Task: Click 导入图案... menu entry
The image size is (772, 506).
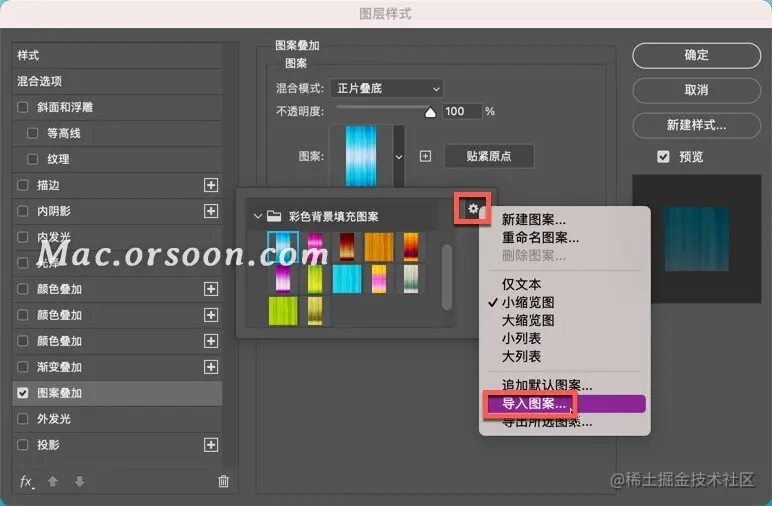Action: point(565,404)
